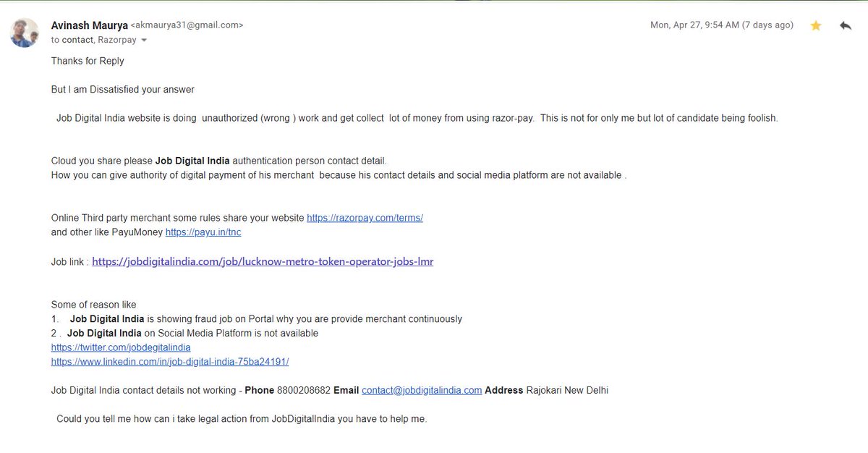The height and width of the screenshot is (453, 868).
Task: Click the 'unauthorized (wrong ) work' sentence
Action: point(417,118)
